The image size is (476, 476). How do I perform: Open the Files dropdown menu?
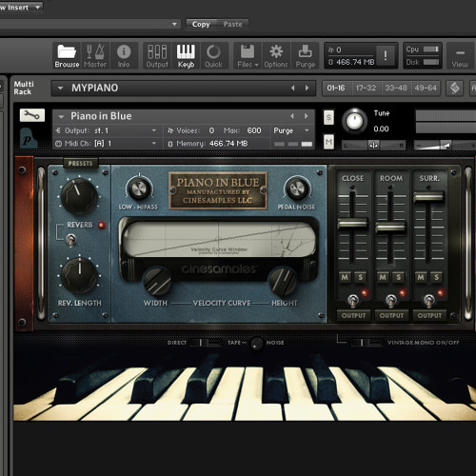(x=248, y=56)
